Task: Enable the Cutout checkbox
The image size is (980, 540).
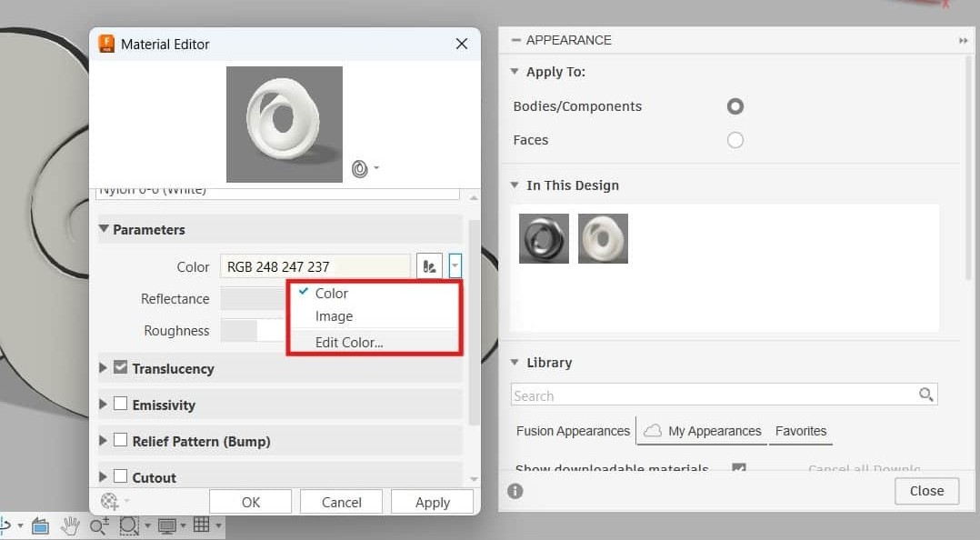Action: 121,476
